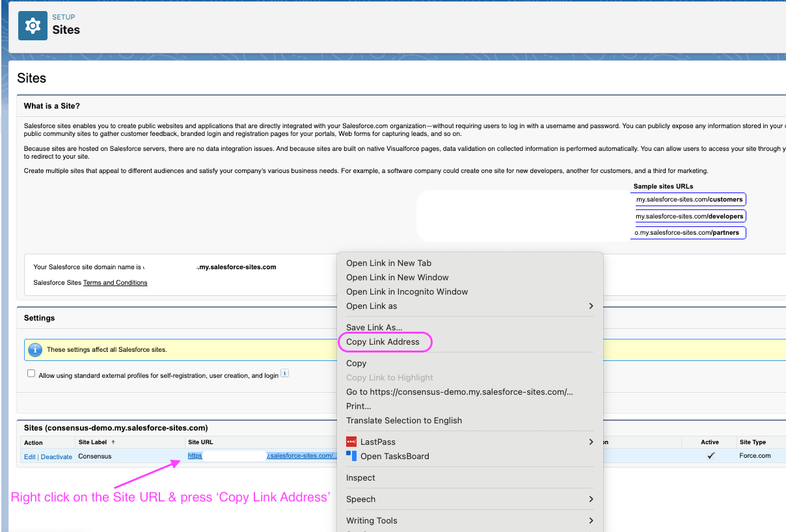
Task: Click the Sites page heading
Action: [x=31, y=78]
